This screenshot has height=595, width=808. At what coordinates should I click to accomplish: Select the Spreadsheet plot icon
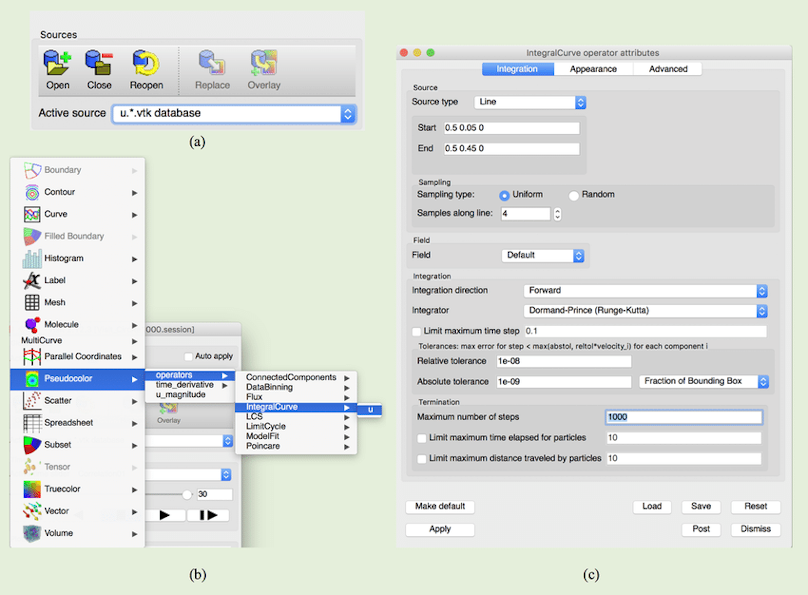(32, 423)
